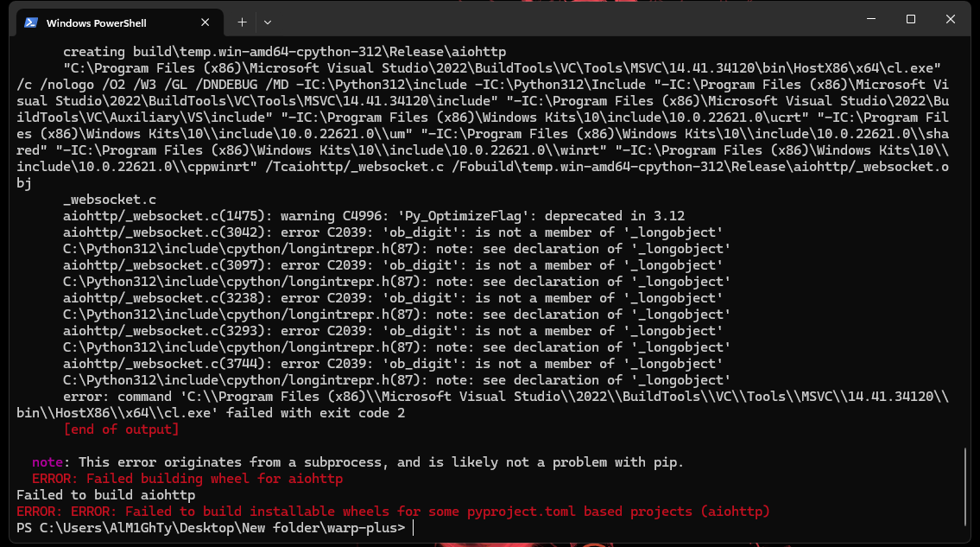
Task: Minimize the terminal window
Action: pyautogui.click(x=869, y=19)
